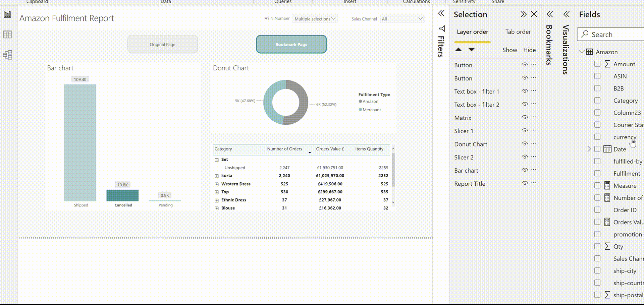644x305 pixels.
Task: Sort matrix by Orders Value £ header
Action: (330, 149)
